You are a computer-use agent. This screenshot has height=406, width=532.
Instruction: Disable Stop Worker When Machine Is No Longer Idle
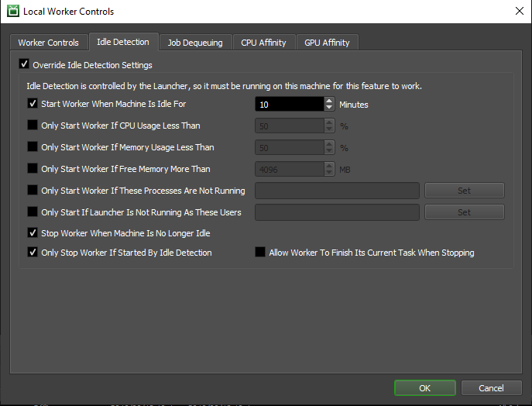tap(33, 232)
